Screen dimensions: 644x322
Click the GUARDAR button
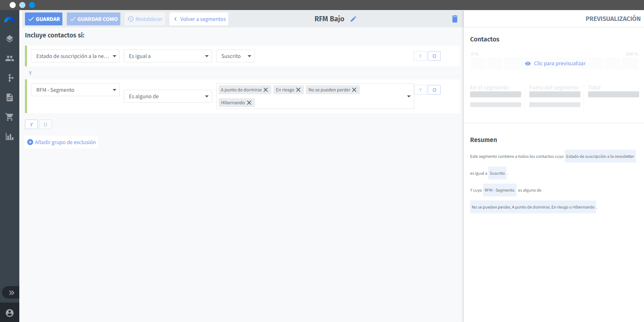pyautogui.click(x=43, y=19)
